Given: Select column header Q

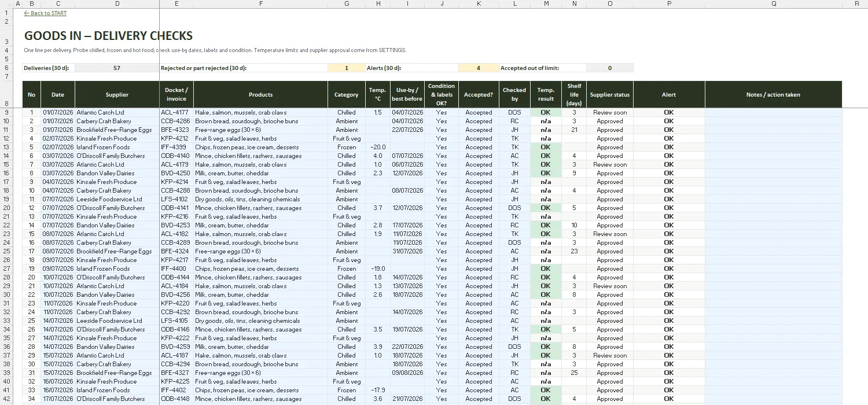Looking at the screenshot, I should click(773, 4).
